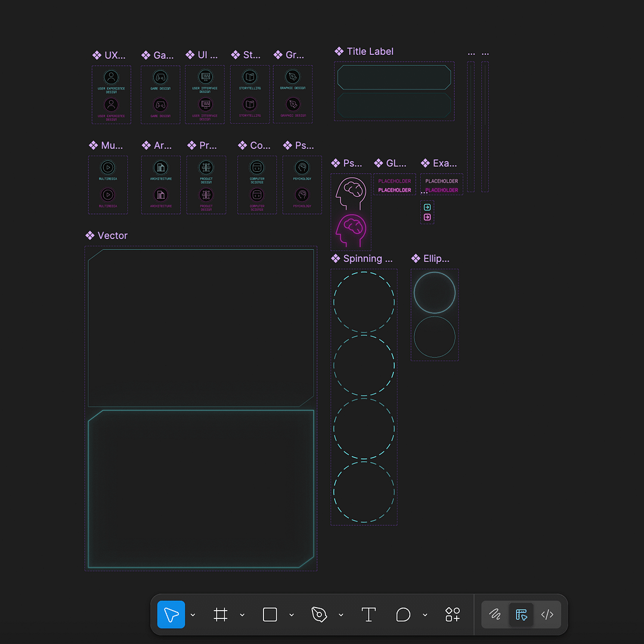Open the Move tool dropdown arrow

coord(192,614)
